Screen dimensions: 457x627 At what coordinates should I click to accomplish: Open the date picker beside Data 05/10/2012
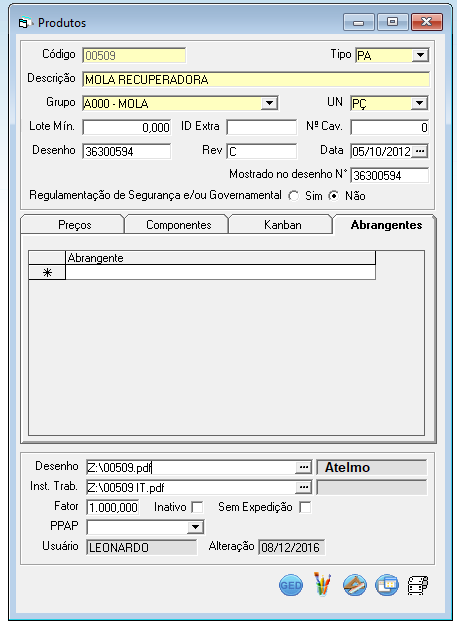coord(419,151)
